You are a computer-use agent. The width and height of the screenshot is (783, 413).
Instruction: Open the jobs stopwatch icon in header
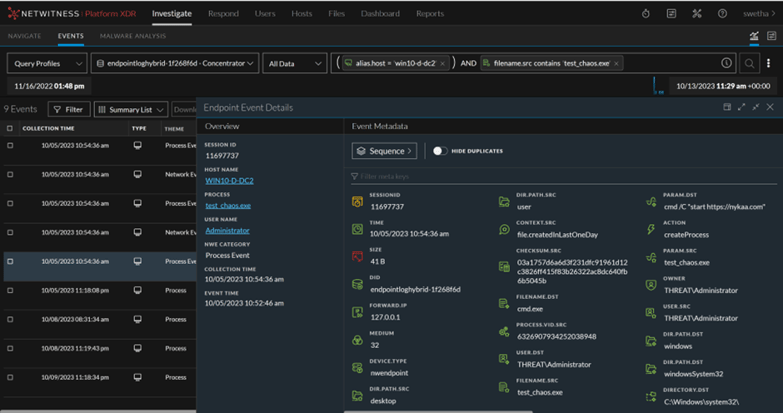[645, 14]
